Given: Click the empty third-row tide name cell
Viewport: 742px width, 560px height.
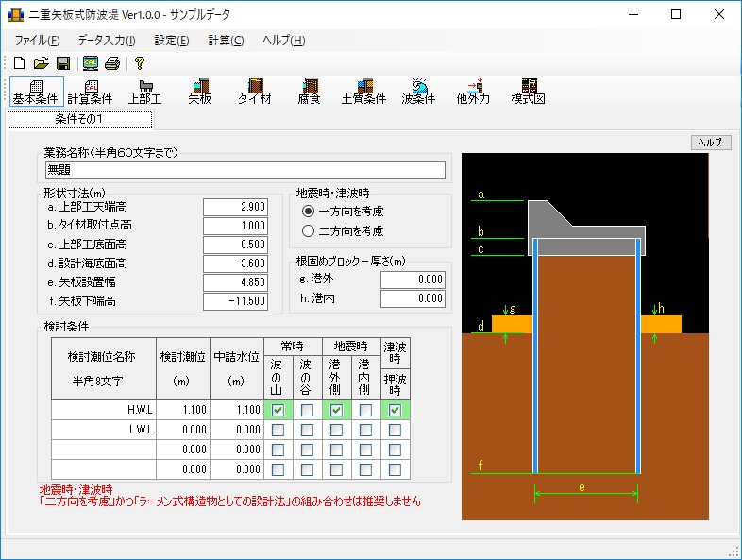Looking at the screenshot, I should (104, 450).
